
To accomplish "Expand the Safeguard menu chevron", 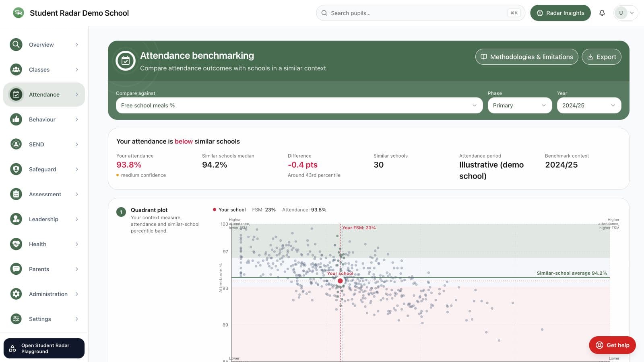I will click(77, 169).
